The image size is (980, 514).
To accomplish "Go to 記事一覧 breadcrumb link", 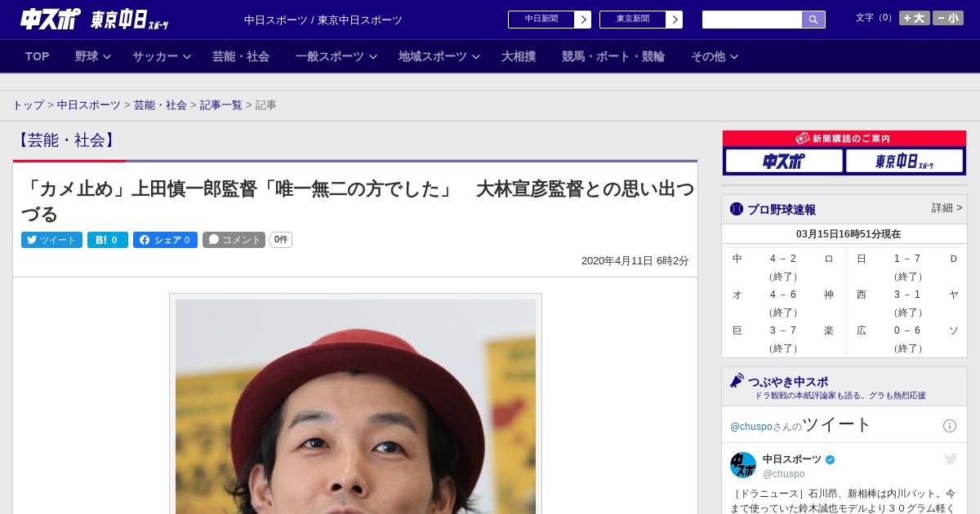I will point(221,105).
